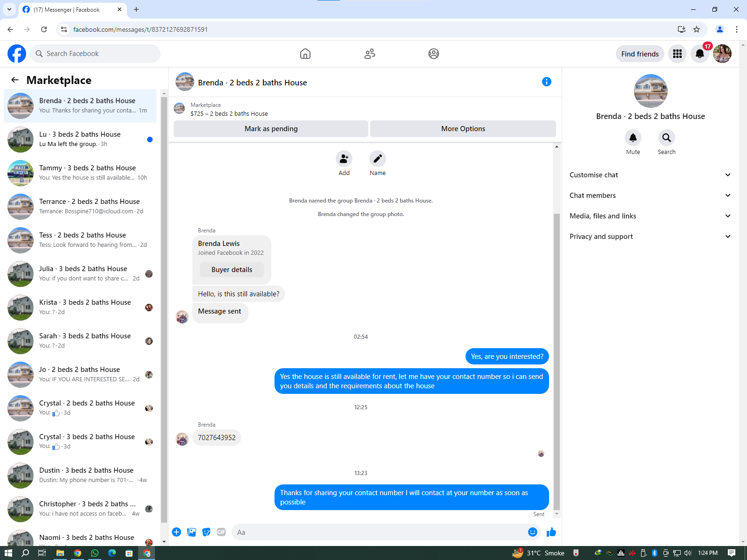Screen dimensions: 747x560
Task: Rename the group with the Name pencil icon
Action: pyautogui.click(x=378, y=159)
